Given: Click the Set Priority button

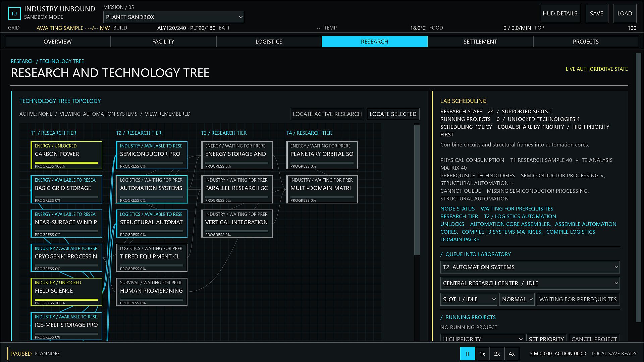Looking at the screenshot, I should [x=546, y=338].
